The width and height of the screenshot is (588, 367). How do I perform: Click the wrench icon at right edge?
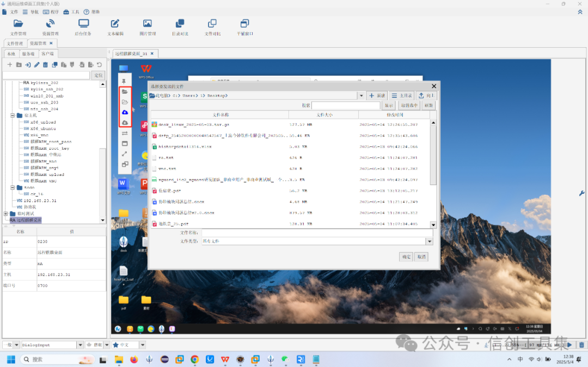click(x=581, y=193)
